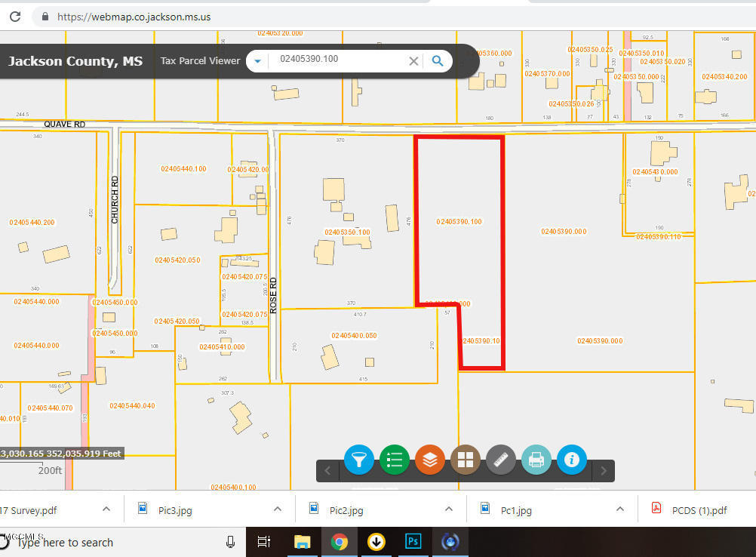
Task: Run the search with the magnifier icon
Action: (438, 61)
